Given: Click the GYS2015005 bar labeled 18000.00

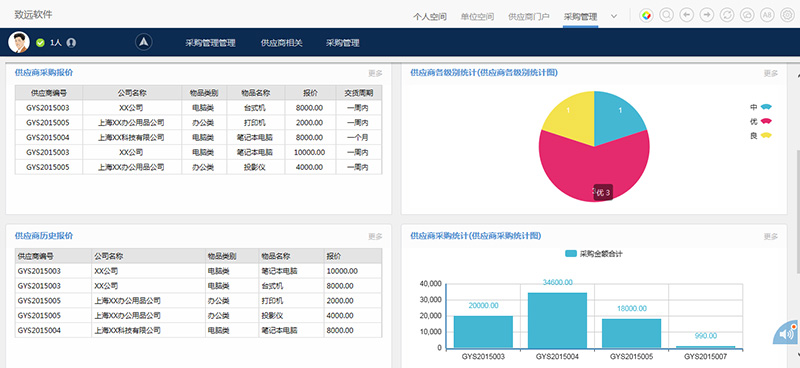Looking at the screenshot, I should pos(631,333).
